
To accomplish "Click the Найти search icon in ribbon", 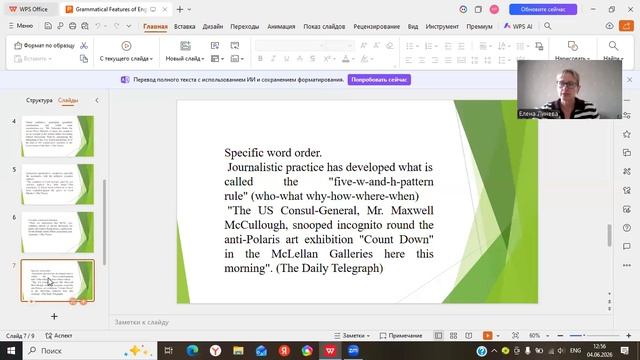I will (613, 46).
